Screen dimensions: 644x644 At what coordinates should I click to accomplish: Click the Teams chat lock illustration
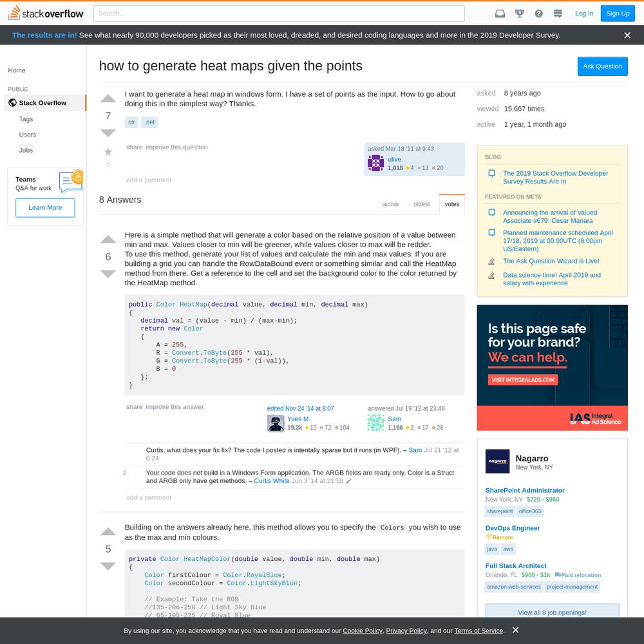tap(71, 181)
